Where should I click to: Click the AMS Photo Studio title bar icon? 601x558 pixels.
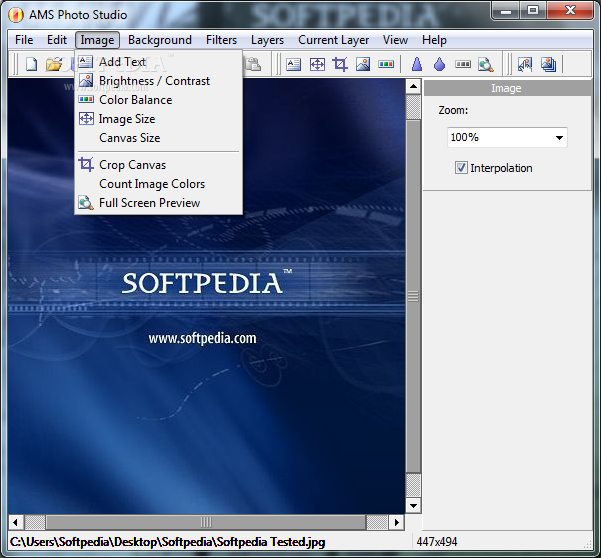(16, 15)
